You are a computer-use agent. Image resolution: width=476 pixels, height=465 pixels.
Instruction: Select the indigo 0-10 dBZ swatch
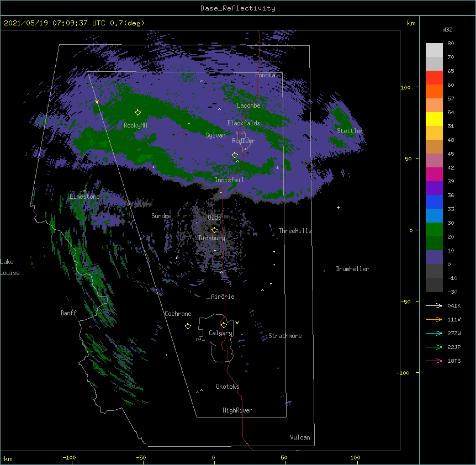pyautogui.click(x=434, y=257)
